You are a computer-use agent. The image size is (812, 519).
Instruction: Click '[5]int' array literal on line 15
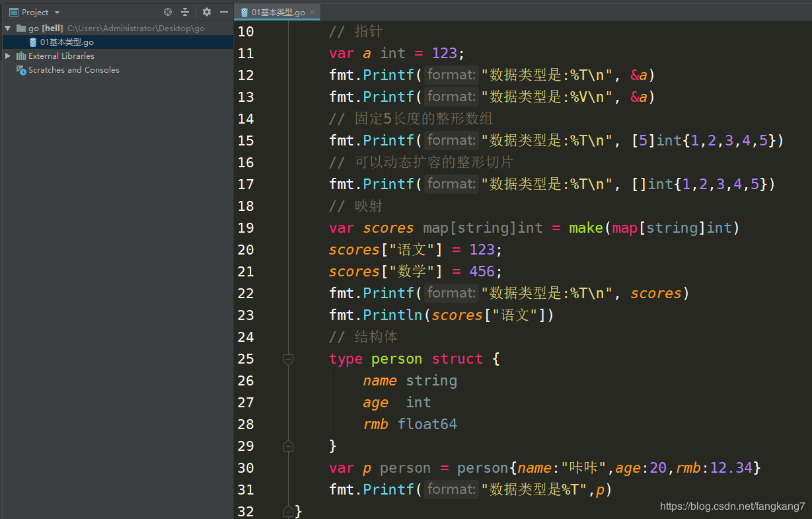657,141
